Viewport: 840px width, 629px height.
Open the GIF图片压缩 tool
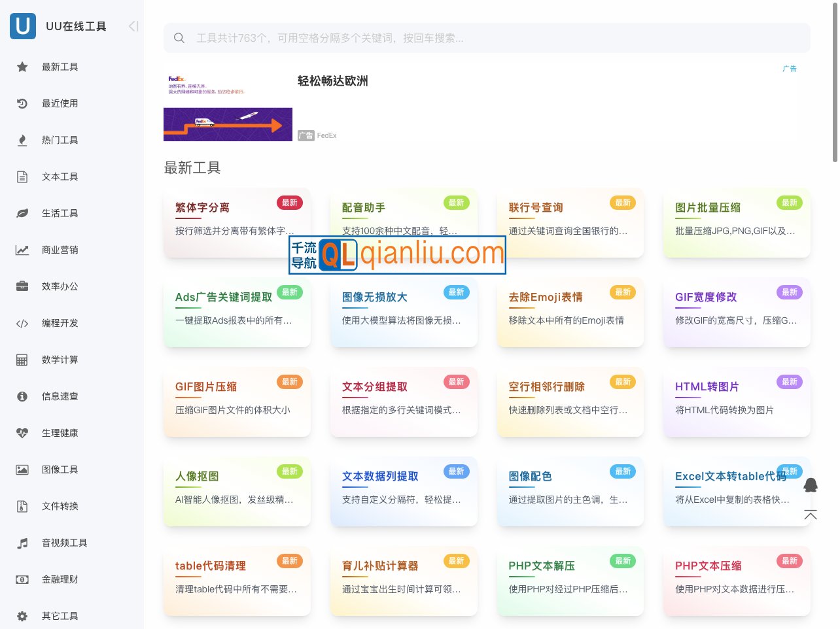[237, 401]
